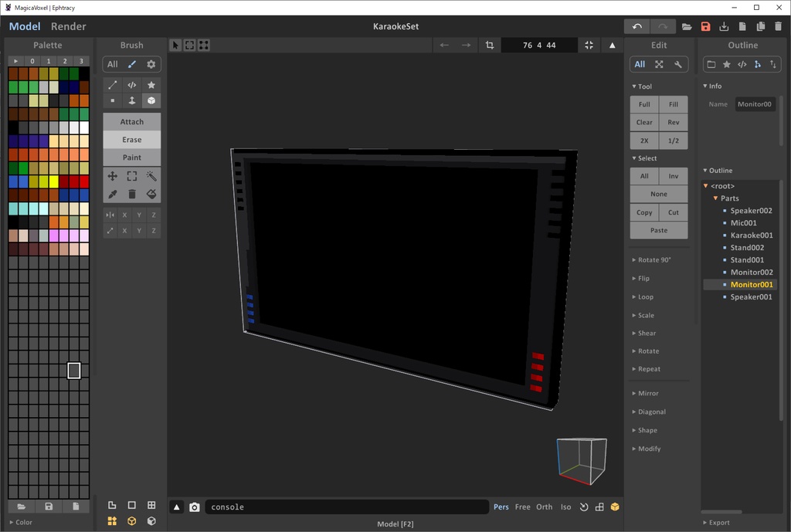The height and width of the screenshot is (532, 791).
Task: Duplicate project with the copy pages icon
Action: click(760, 27)
